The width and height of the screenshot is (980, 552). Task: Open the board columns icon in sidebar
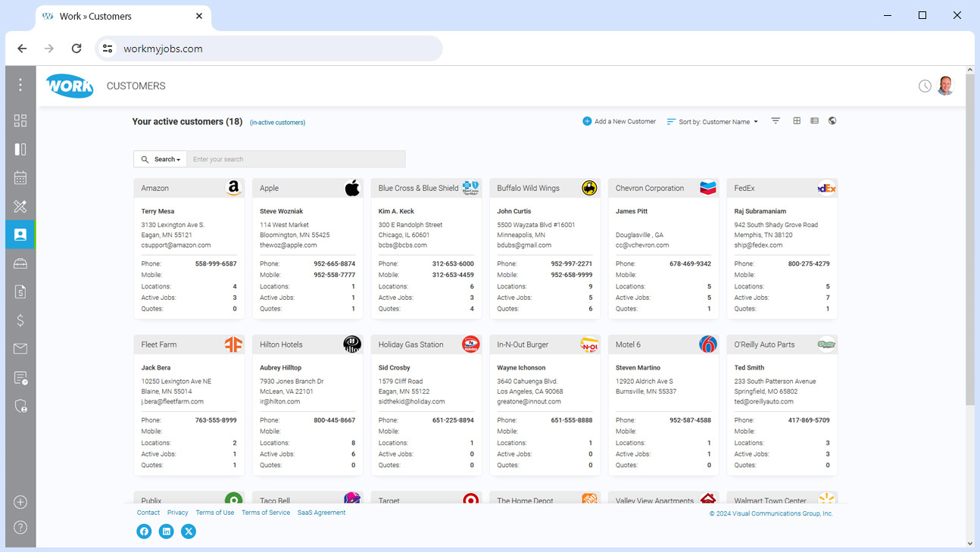click(20, 149)
